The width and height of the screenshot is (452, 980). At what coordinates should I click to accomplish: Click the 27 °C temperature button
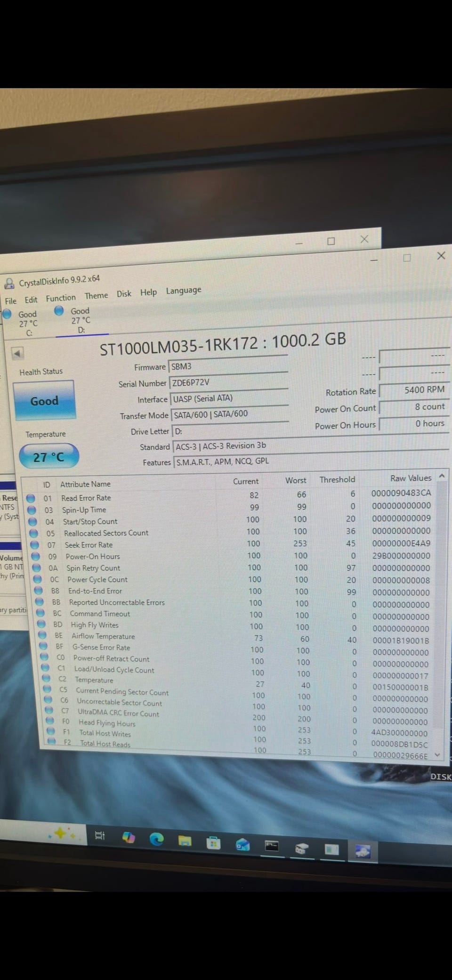pos(48,456)
